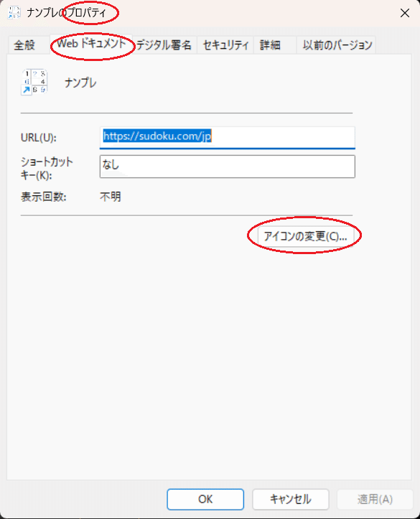The height and width of the screenshot is (519, 420).
Task: Open the 以前のバージョン tab
Action: click(337, 45)
